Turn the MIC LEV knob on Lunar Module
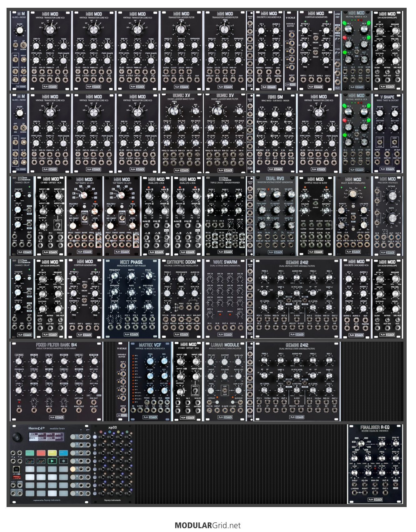 point(211,362)
